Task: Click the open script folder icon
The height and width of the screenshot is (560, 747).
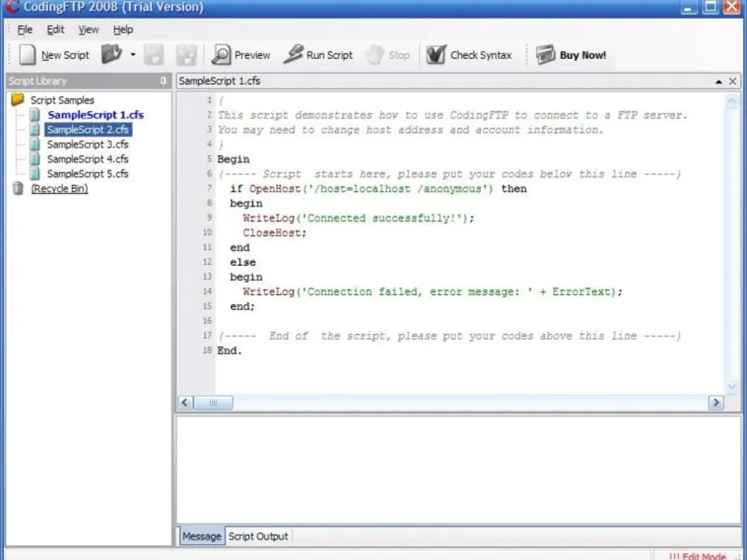Action: coord(111,55)
